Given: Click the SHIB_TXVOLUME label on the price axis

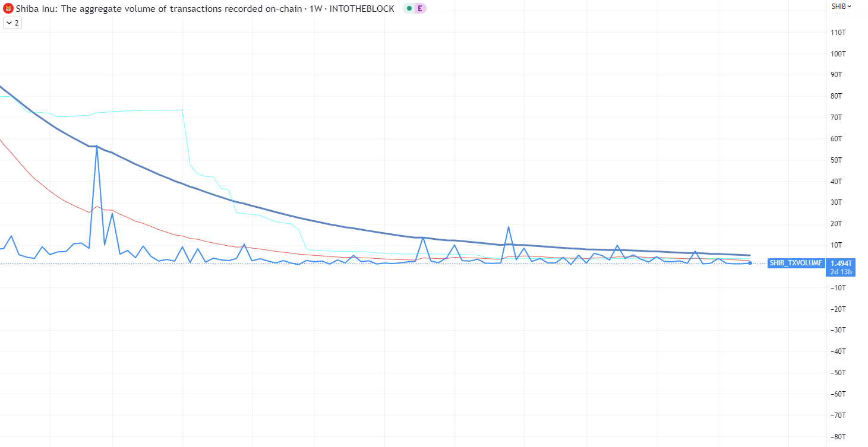Looking at the screenshot, I should pos(795,262).
